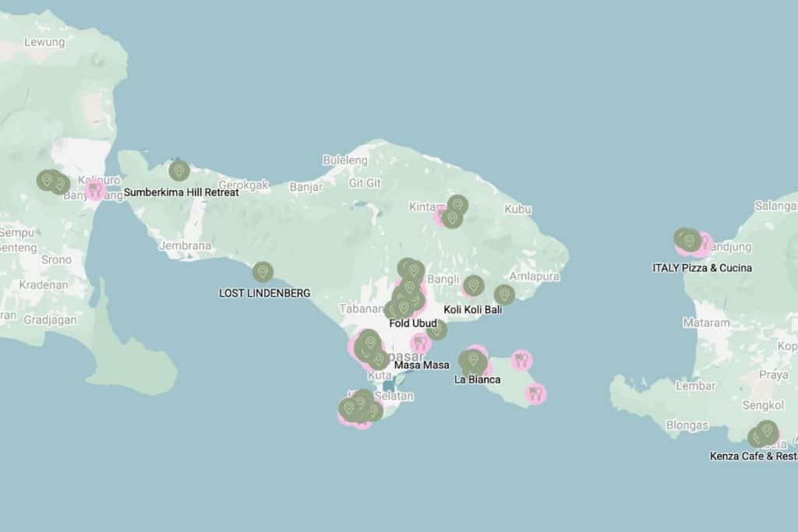This screenshot has height=532, width=798.
Task: Click the Buleleng town label on the map
Action: pos(344,160)
